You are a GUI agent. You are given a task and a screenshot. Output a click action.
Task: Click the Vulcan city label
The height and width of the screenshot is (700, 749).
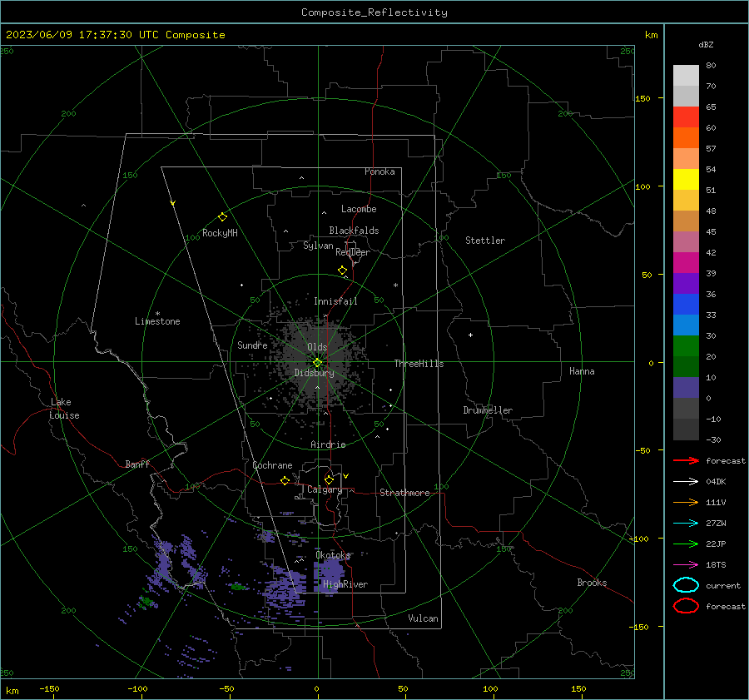click(x=423, y=618)
